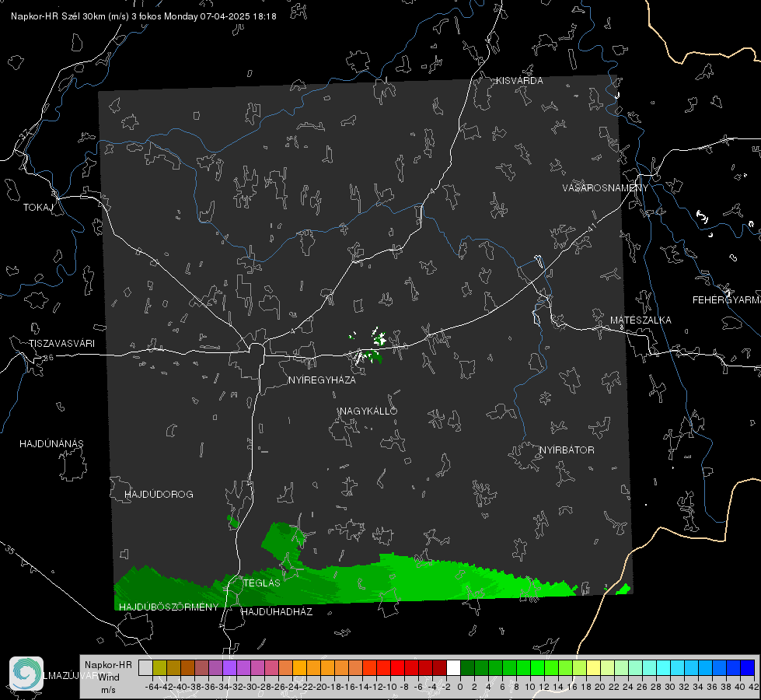This screenshot has height=700, width=761.
Task: Click the 'VÁSÁROSNAMÉNY' city label
Action: (606, 188)
